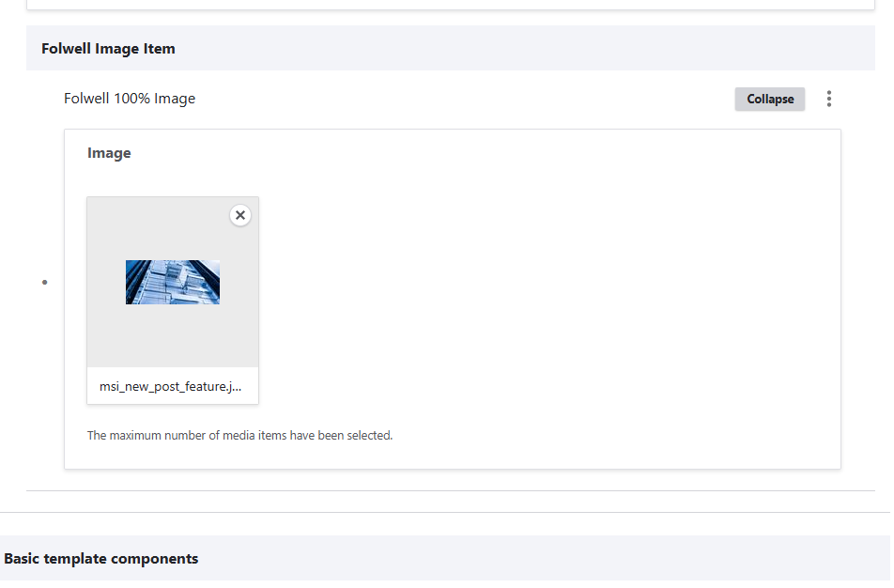Click the Image field label
Screen dimensions: 894x588
(109, 153)
